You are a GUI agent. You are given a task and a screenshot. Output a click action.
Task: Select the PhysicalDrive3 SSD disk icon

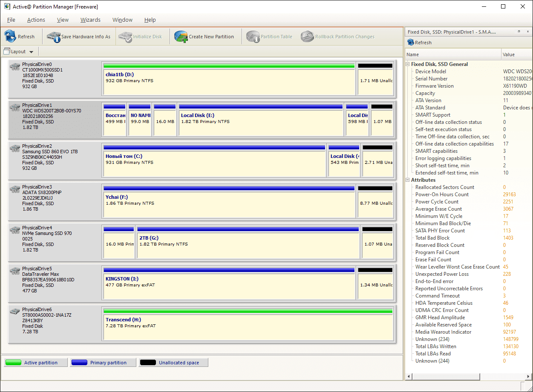[x=15, y=189]
